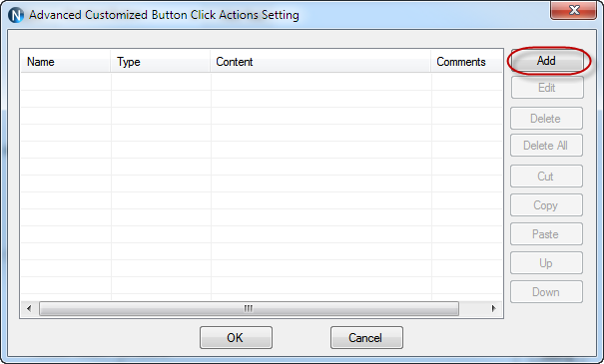
Task: Click the Down button
Action: click(x=546, y=291)
